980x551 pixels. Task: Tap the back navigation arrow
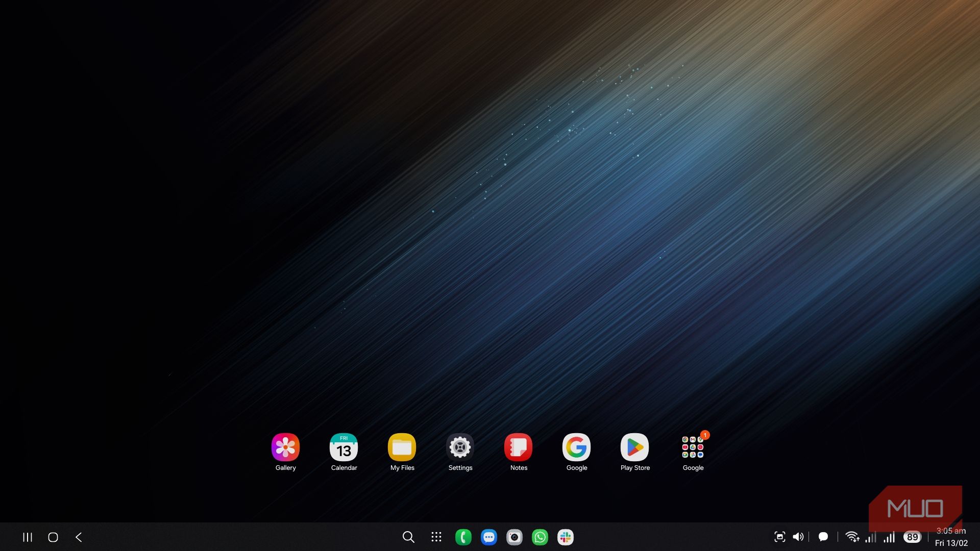tap(79, 537)
